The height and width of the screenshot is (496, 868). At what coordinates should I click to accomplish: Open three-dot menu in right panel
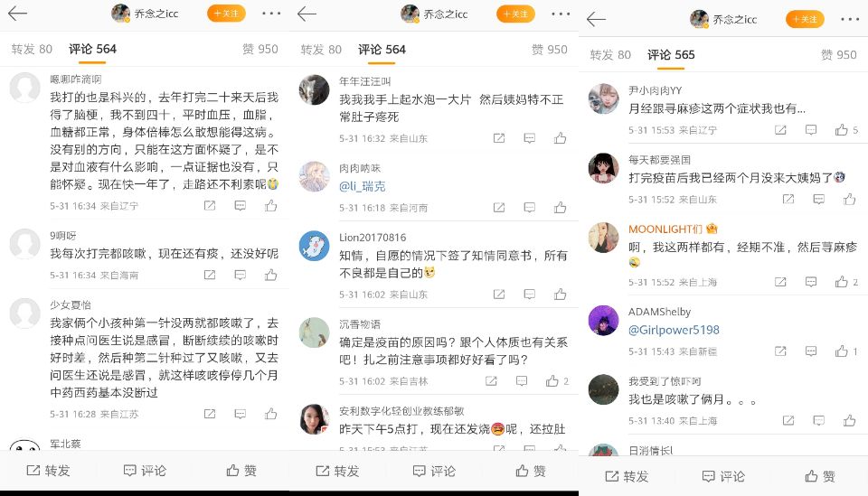click(x=850, y=19)
